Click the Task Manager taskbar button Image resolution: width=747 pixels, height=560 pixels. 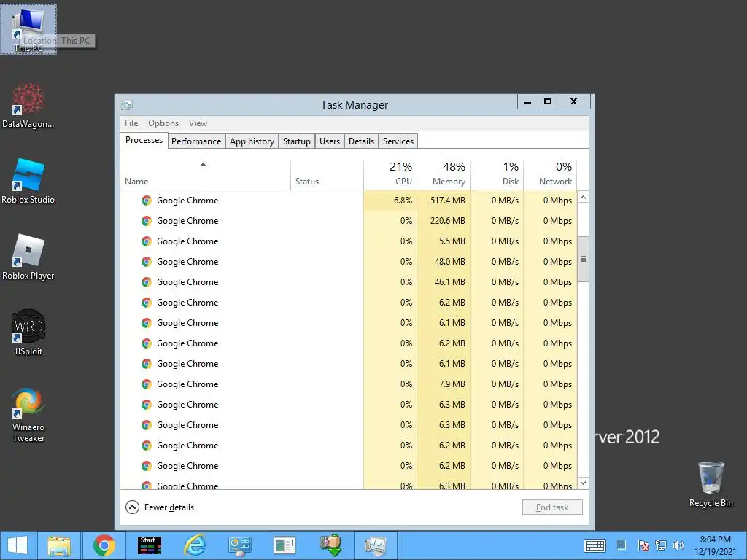(x=376, y=545)
